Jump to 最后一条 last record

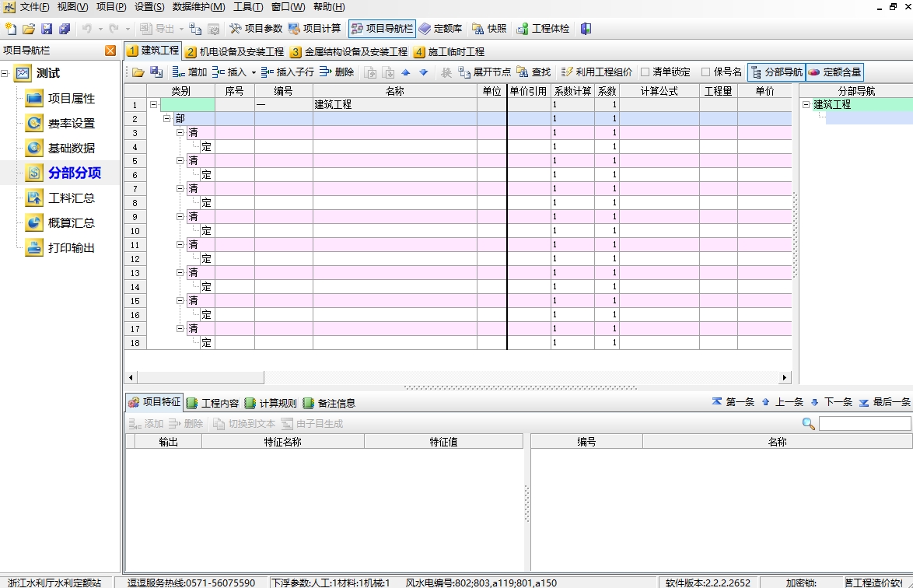tap(885, 401)
